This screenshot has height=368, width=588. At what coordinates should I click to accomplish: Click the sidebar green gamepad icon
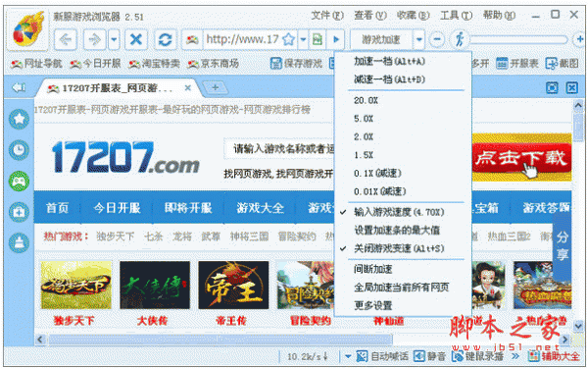click(20, 181)
